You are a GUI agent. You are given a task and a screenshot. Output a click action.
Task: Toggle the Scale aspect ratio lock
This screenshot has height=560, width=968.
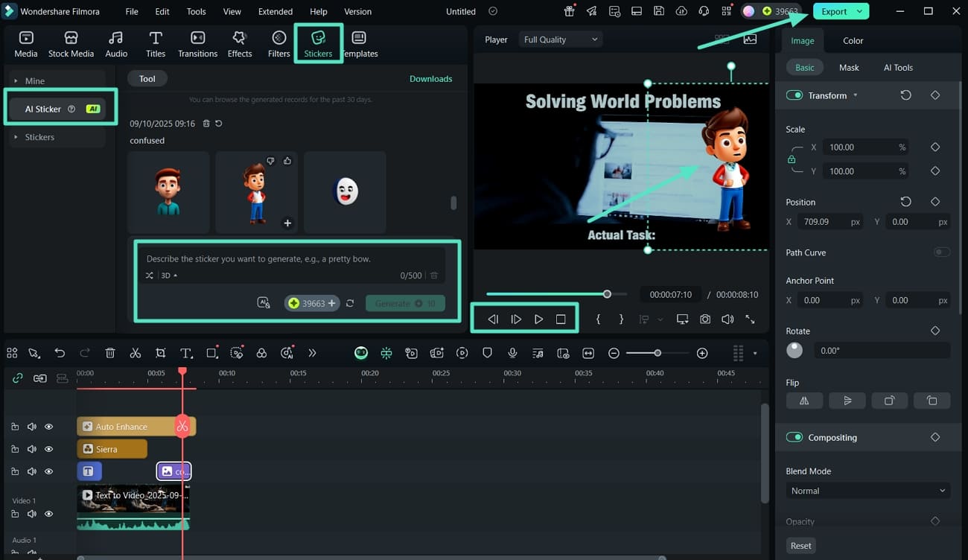tap(792, 159)
